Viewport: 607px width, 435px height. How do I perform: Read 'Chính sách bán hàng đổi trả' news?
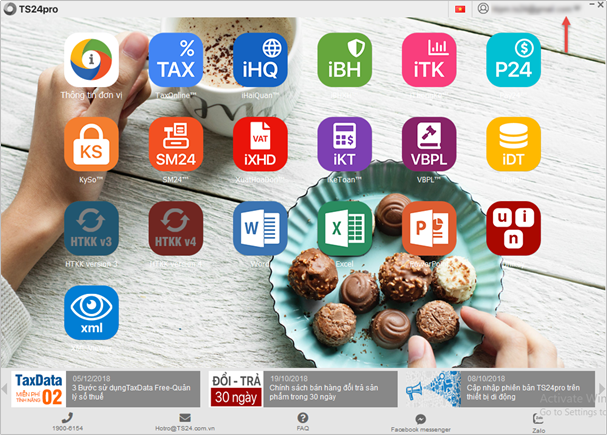tap(331, 389)
